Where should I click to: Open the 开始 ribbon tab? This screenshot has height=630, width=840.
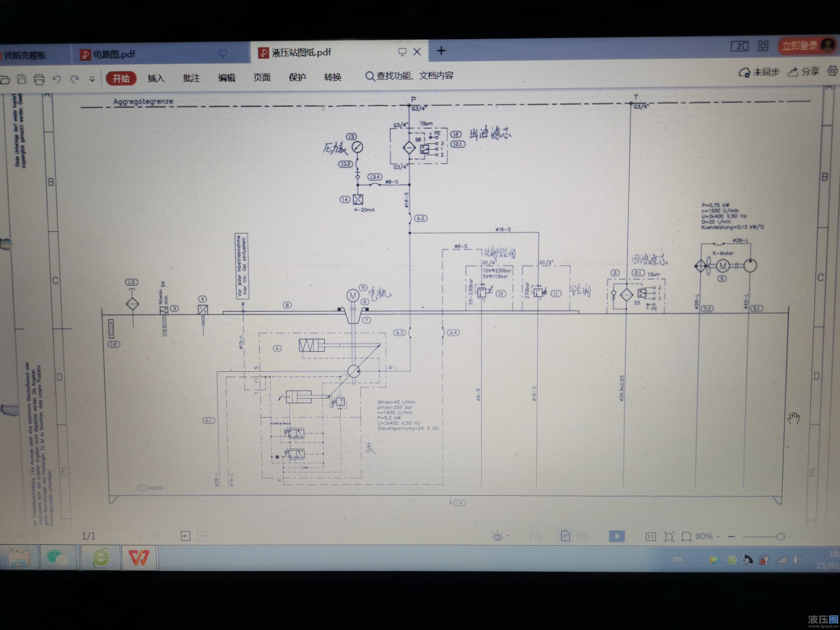(121, 79)
